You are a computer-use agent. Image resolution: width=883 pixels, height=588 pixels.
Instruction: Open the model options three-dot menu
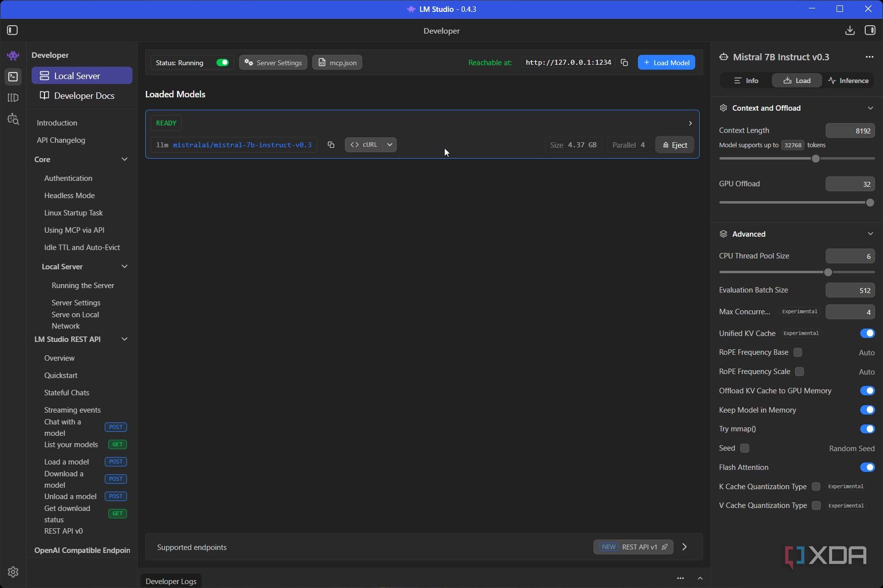870,57
